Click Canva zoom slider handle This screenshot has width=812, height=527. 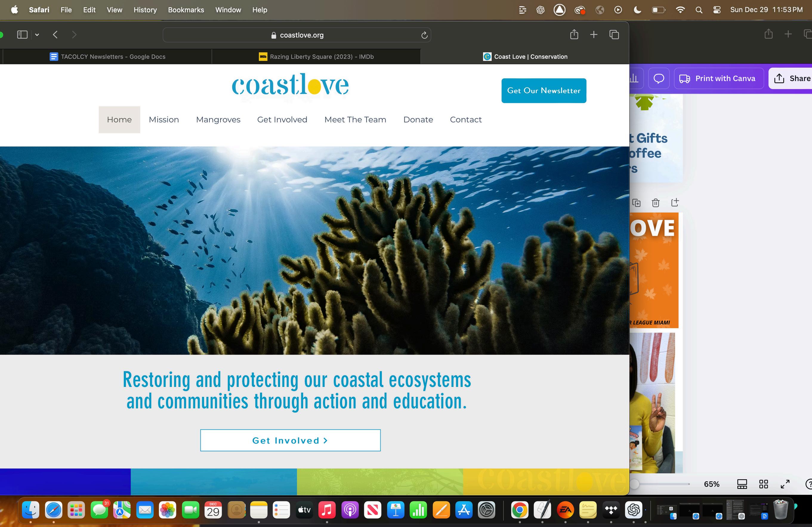coord(634,484)
